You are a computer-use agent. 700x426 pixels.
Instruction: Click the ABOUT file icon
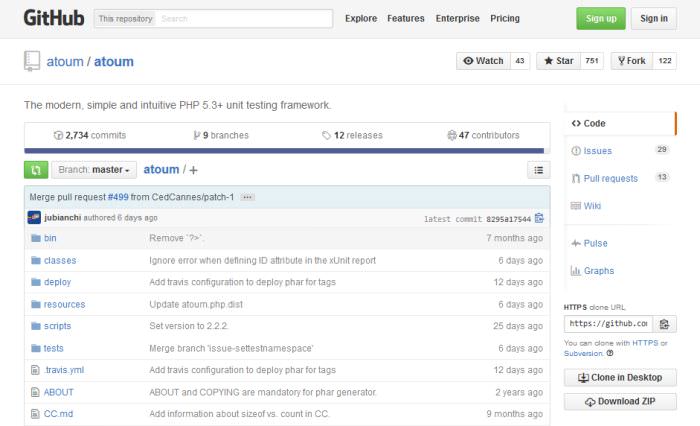[x=35, y=392]
